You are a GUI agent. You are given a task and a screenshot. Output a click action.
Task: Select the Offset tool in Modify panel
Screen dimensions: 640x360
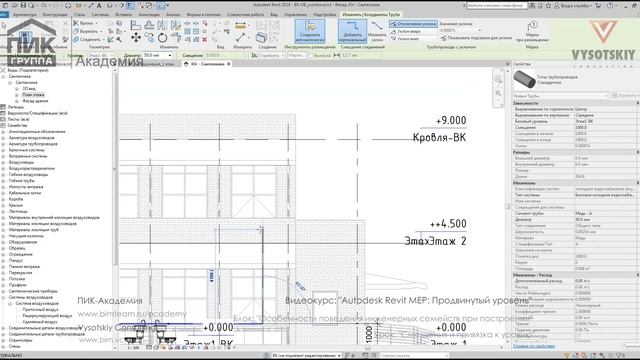[x=149, y=25]
